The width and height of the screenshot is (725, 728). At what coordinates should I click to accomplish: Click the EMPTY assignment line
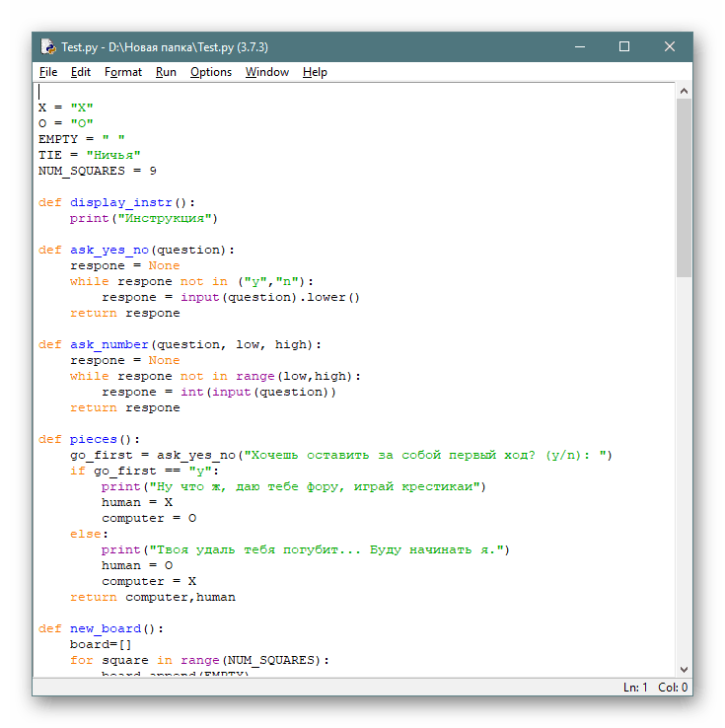click(81, 139)
